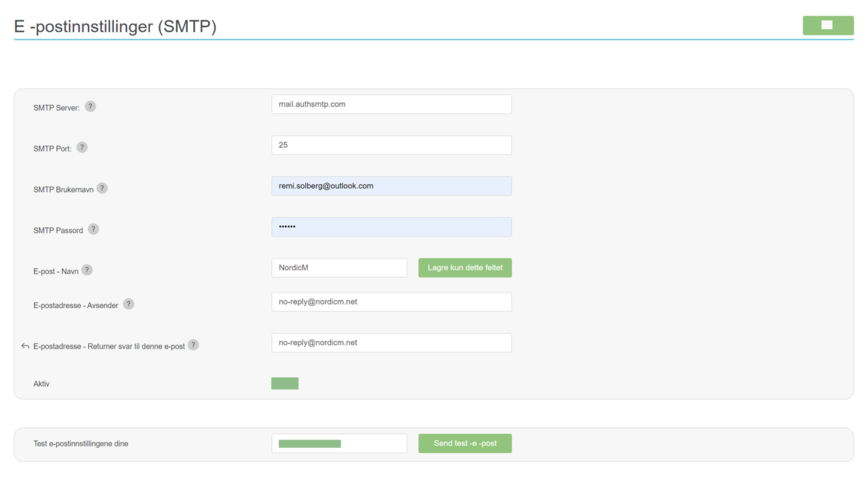
Task: Click the E -postinnstillinger (SMTP) heading
Action: 115,26
